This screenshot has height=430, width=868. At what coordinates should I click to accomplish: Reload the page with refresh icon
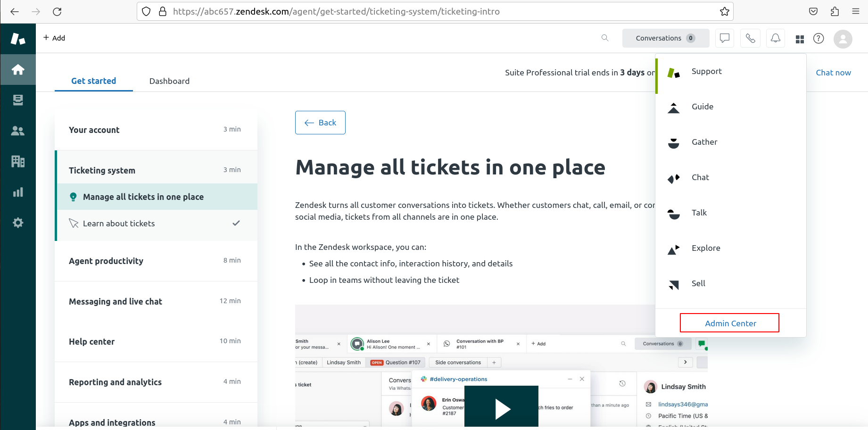coord(57,12)
